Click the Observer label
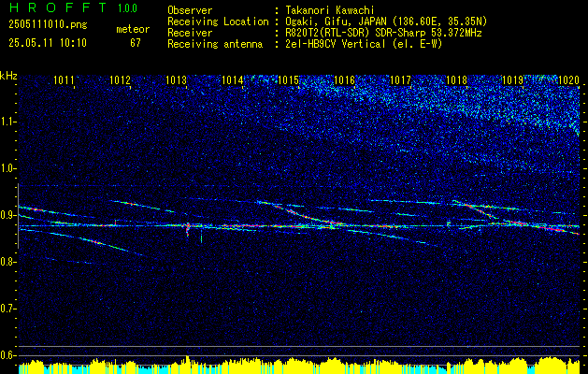Screen dimensions: 588x374 click(190, 10)
